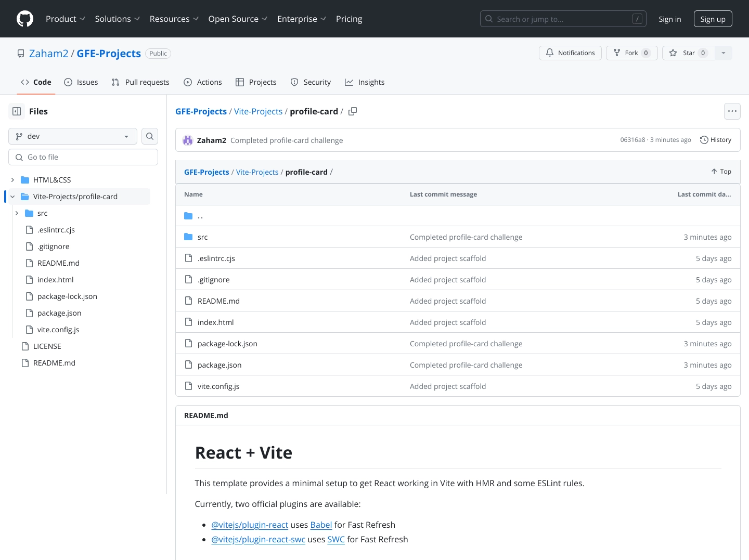Open the more options ellipsis button
The height and width of the screenshot is (560, 749).
(732, 111)
